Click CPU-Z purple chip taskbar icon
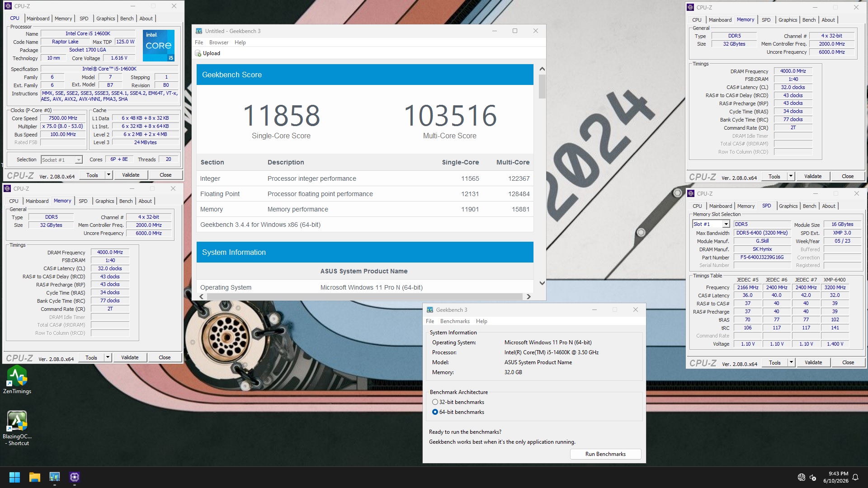Screen dimensions: 868x488 (75, 477)
